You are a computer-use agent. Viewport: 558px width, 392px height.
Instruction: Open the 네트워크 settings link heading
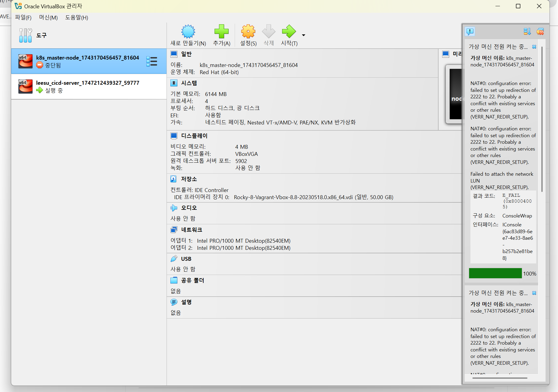click(x=192, y=230)
